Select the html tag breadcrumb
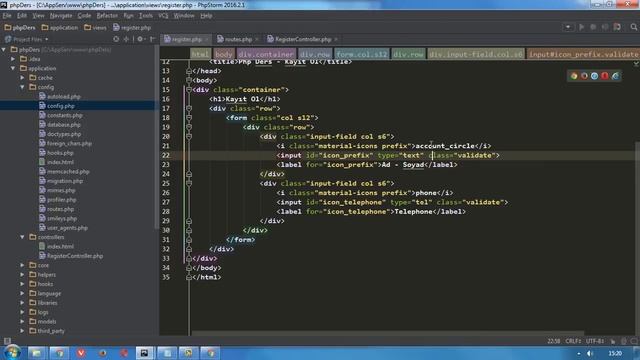This screenshot has height=360, width=640. pos(200,54)
